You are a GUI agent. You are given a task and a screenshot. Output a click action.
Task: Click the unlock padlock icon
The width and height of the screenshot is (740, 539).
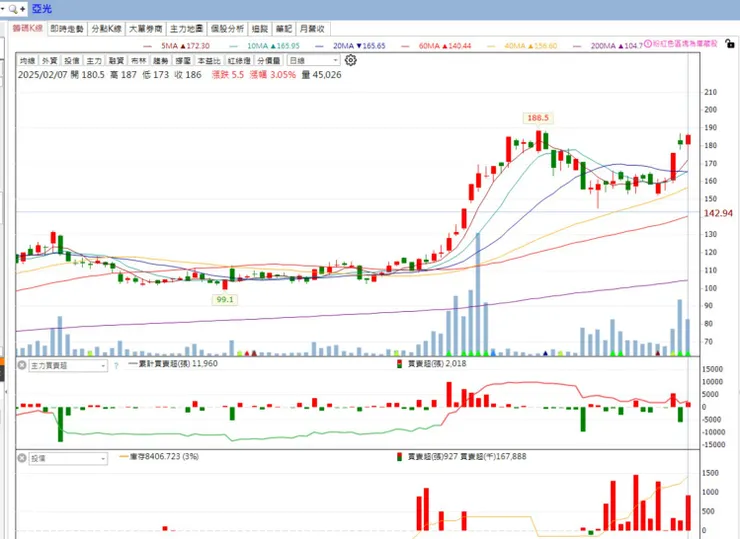click(x=730, y=44)
